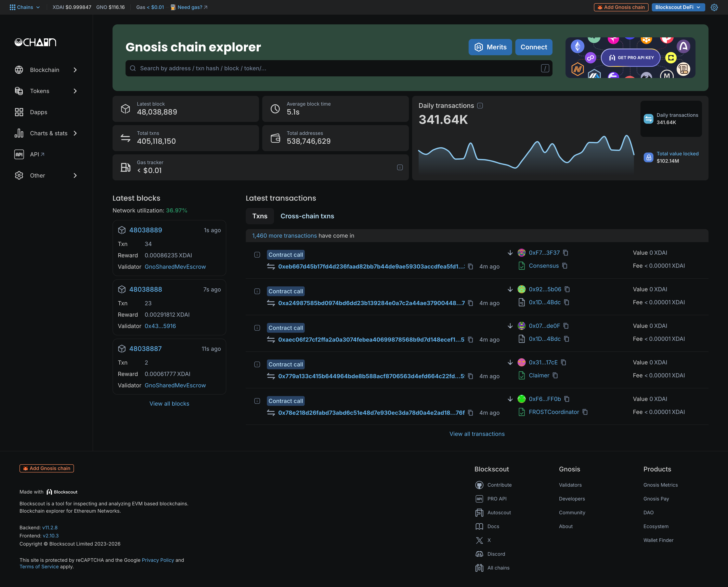The height and width of the screenshot is (587, 728).
Task: Switch to the Cross-chain txns tab
Action: coord(307,216)
